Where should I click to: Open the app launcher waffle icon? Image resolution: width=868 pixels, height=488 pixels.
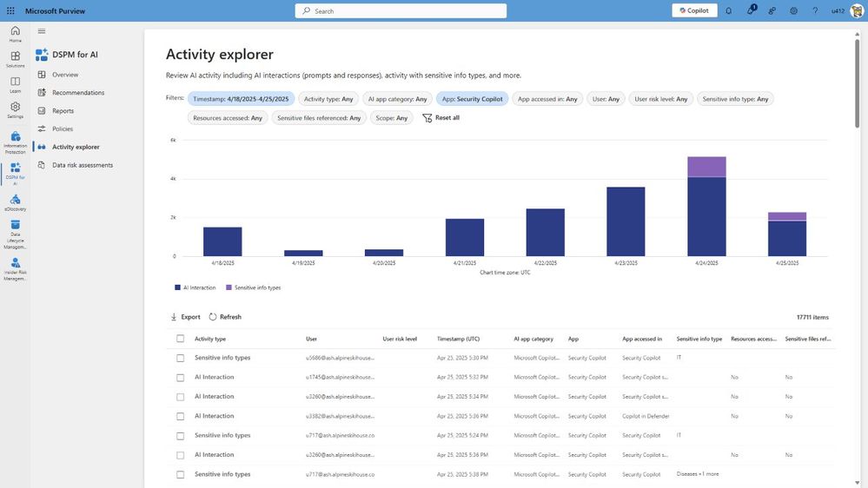tap(10, 10)
